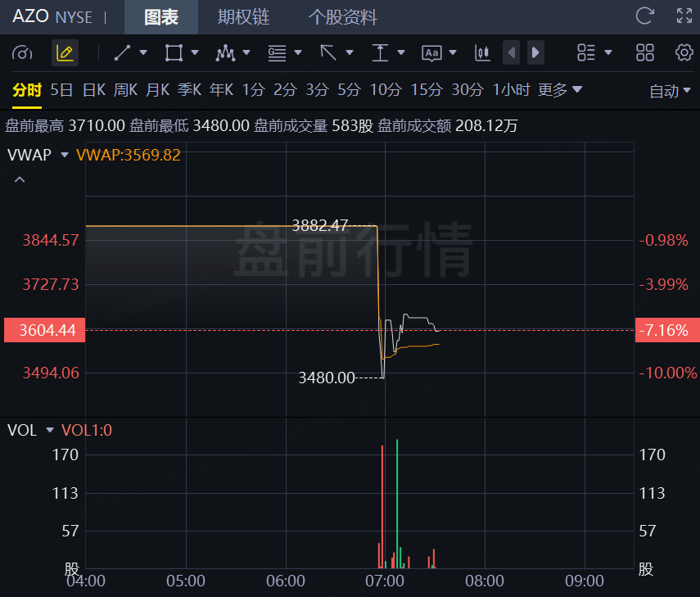The height and width of the screenshot is (597, 700).
Task: Select the 15分 interval
Action: click(x=427, y=90)
